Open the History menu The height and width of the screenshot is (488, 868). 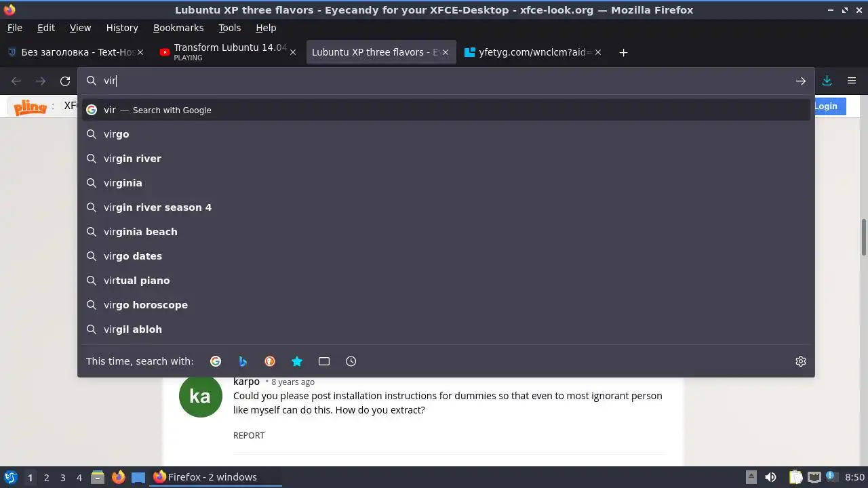coord(122,28)
